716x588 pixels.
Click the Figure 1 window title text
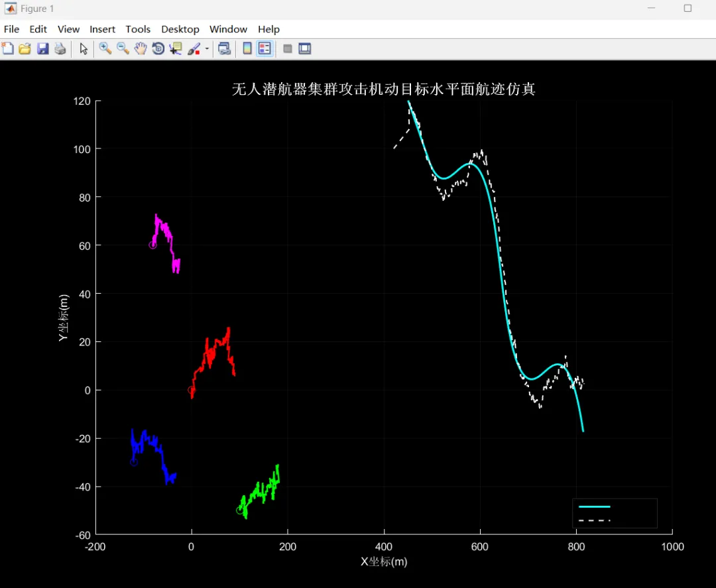point(37,9)
